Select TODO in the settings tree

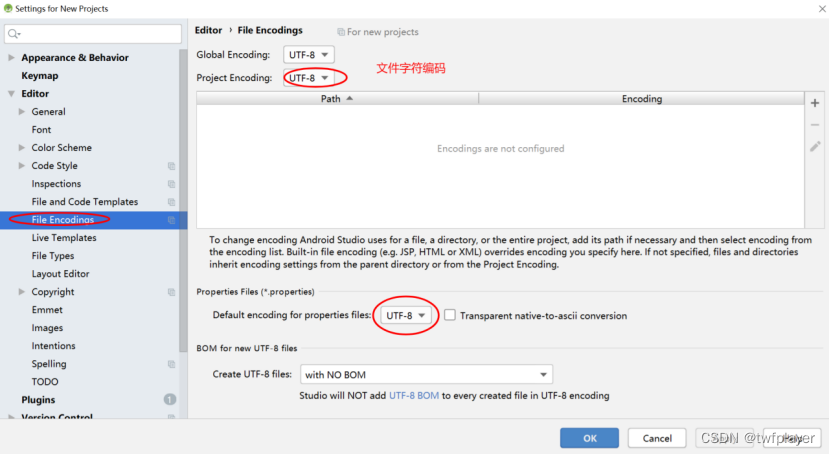(45, 381)
